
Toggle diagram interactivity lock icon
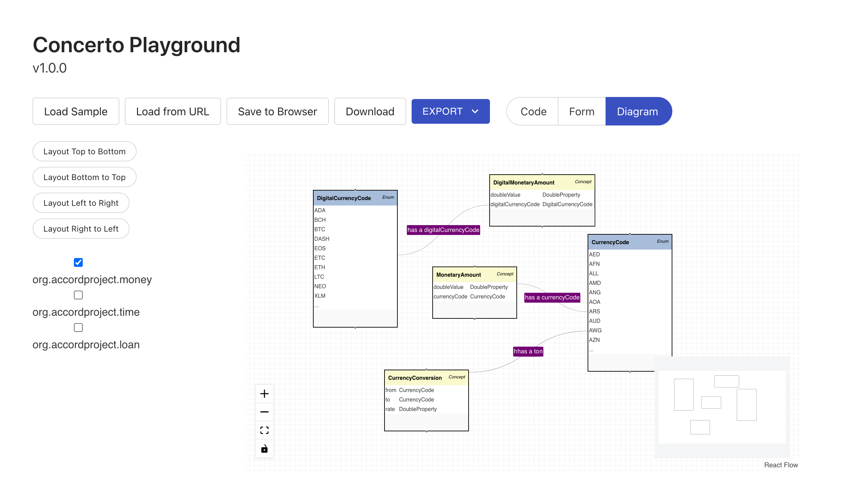pyautogui.click(x=264, y=449)
